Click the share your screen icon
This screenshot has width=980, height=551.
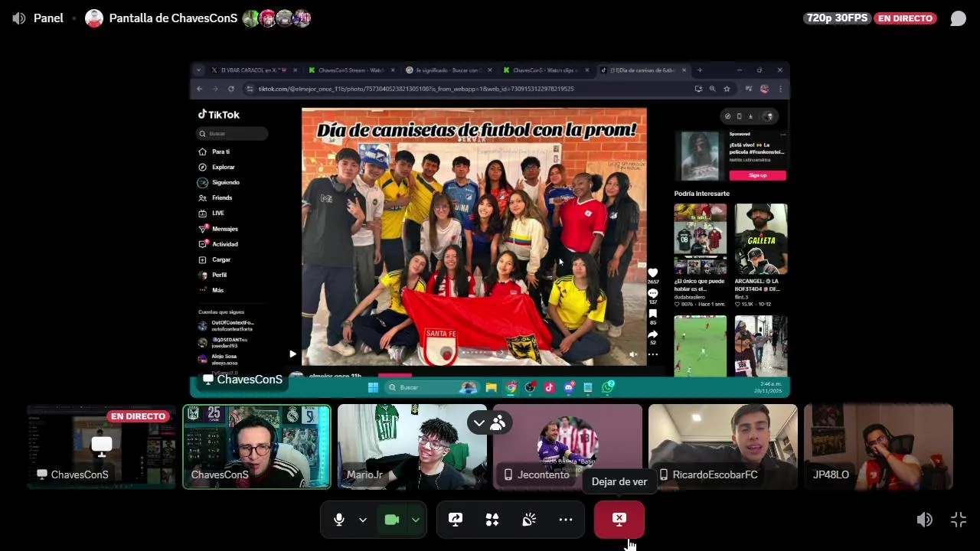pos(456,520)
